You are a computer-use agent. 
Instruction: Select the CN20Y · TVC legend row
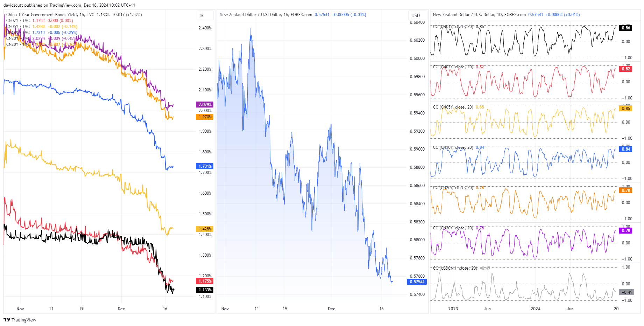pos(41,39)
